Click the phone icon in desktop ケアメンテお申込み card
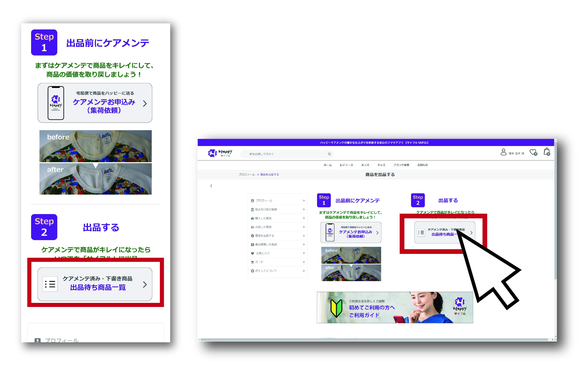 [330, 232]
